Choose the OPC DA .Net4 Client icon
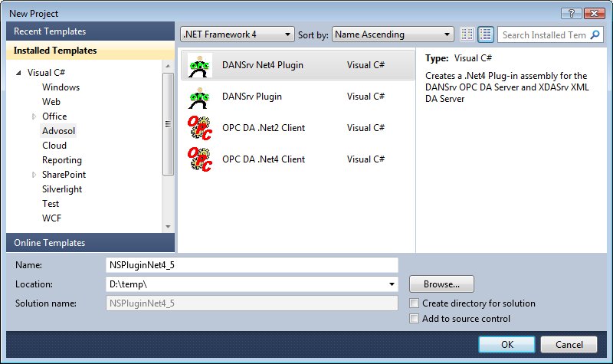The width and height of the screenshot is (613, 364). 199,159
